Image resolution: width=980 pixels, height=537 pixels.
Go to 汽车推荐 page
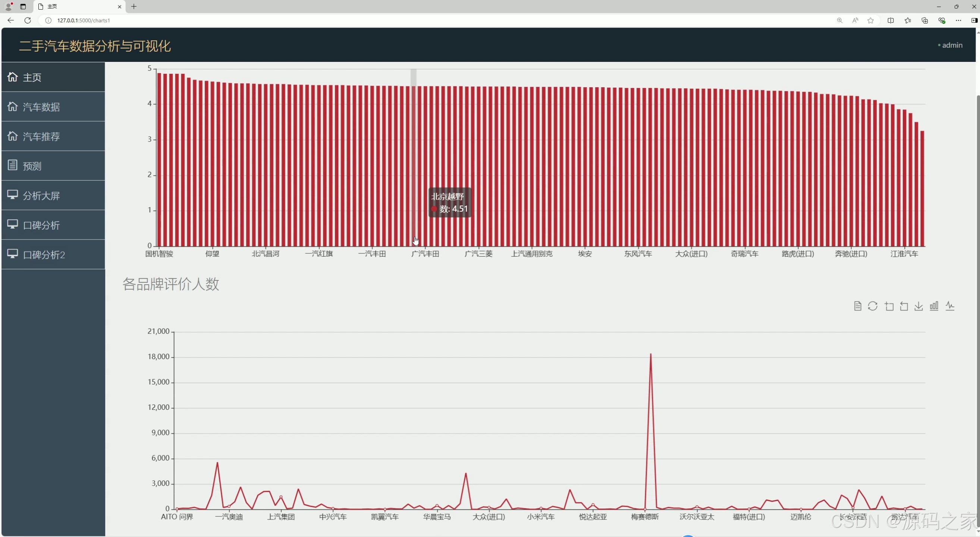coord(41,136)
